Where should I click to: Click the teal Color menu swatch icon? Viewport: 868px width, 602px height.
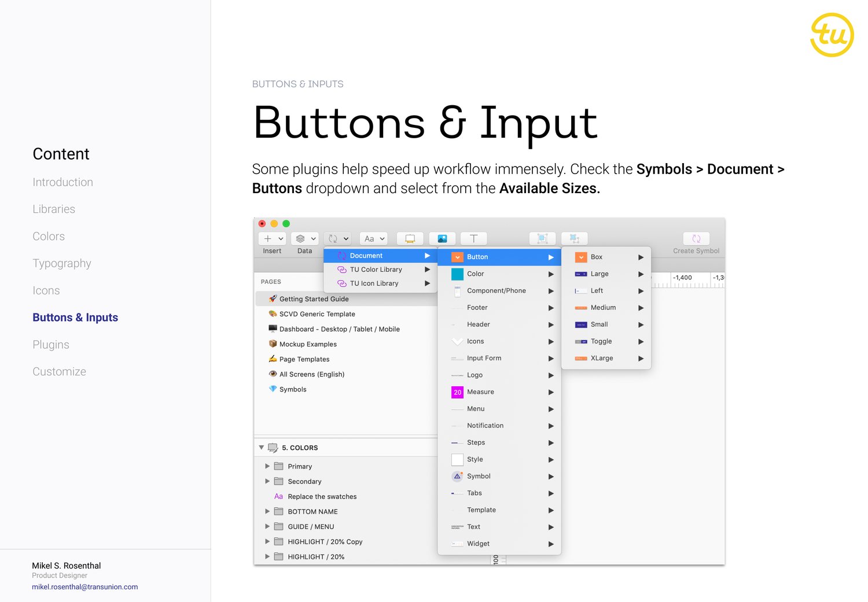pyautogui.click(x=457, y=274)
